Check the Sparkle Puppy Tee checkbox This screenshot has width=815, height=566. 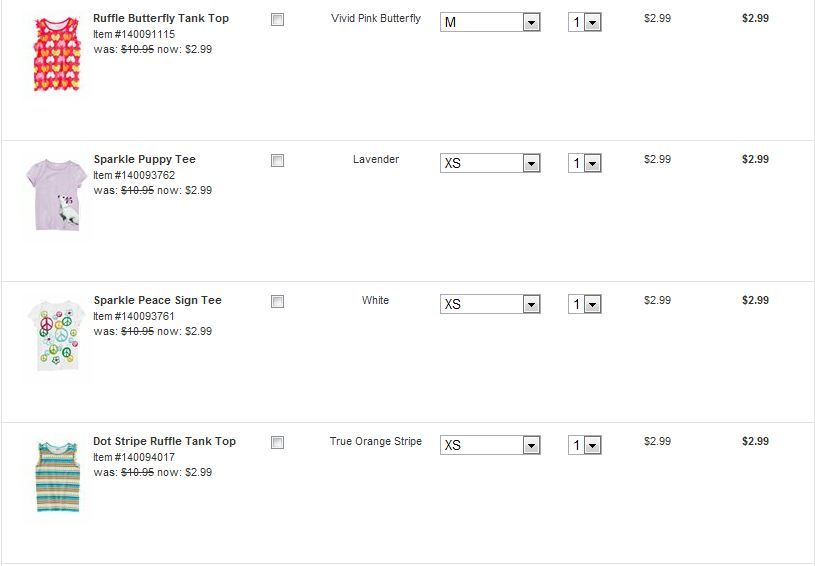(277, 161)
